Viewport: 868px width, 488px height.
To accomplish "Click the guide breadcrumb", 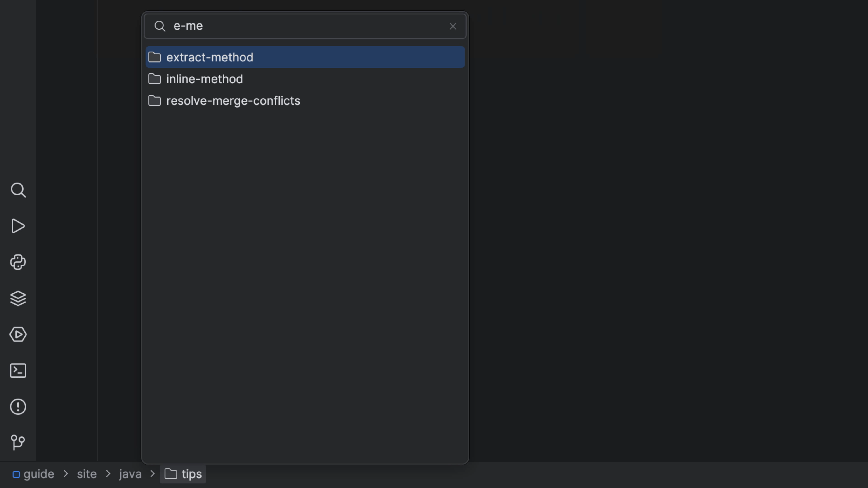I will click(x=38, y=474).
